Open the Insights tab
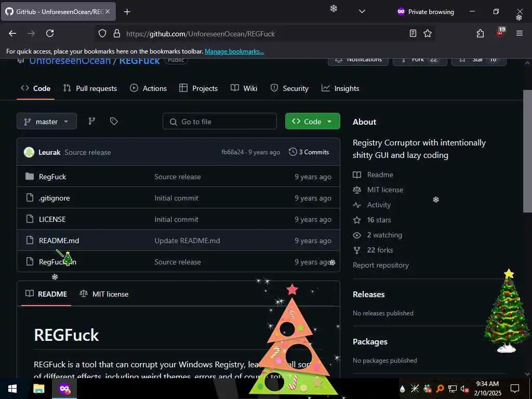The height and width of the screenshot is (399, 532). pyautogui.click(x=340, y=88)
